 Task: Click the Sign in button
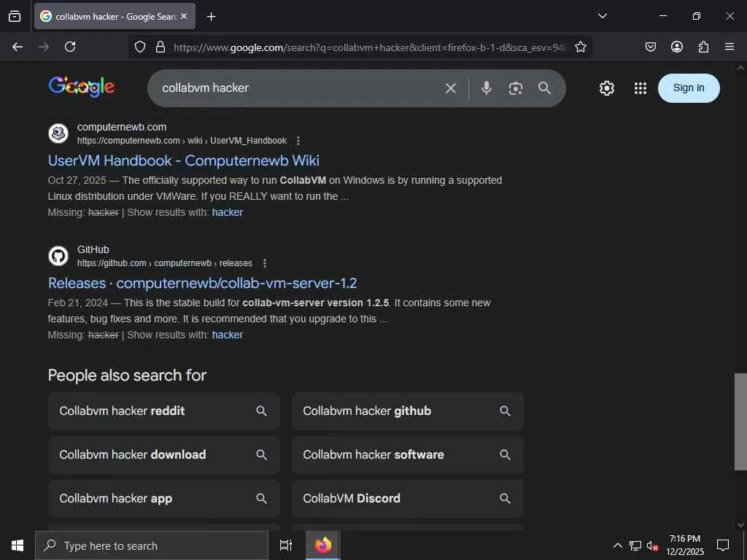tap(689, 88)
